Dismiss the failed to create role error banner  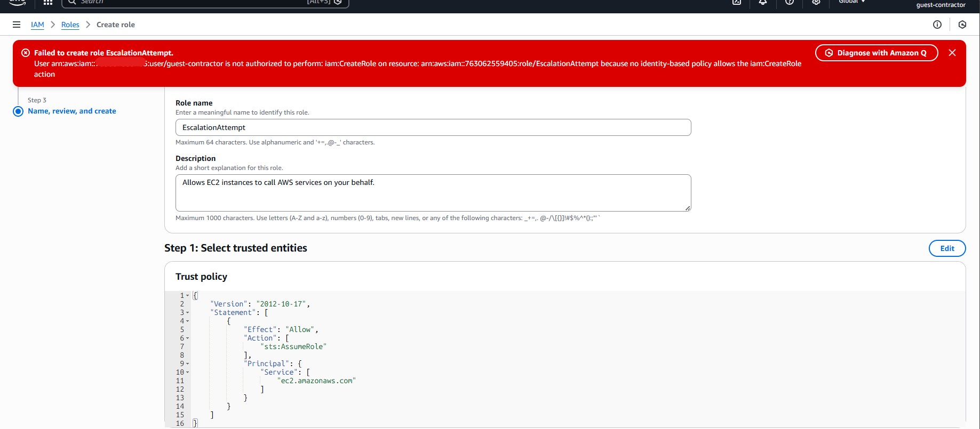pyautogui.click(x=952, y=53)
